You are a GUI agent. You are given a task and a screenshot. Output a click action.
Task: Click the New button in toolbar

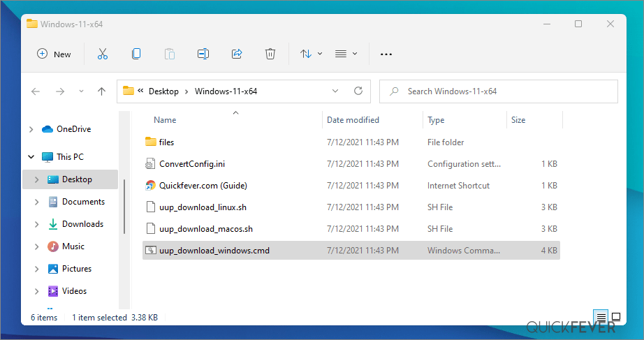coord(54,54)
